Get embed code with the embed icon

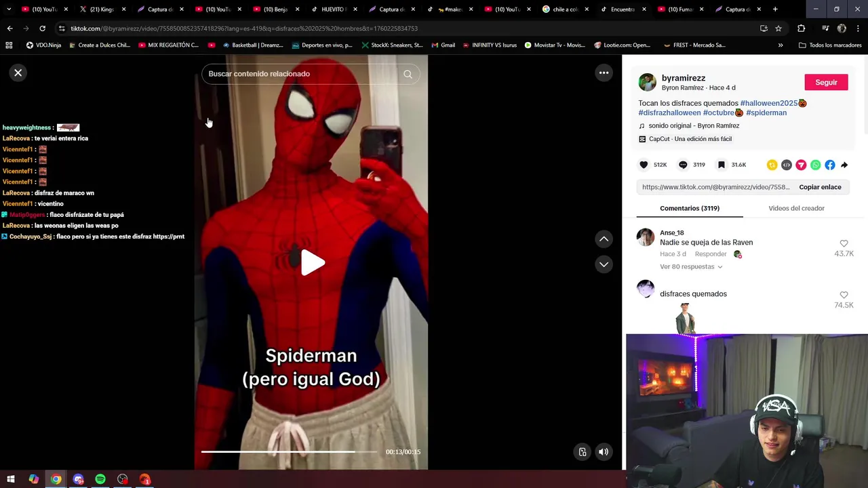coord(787,165)
